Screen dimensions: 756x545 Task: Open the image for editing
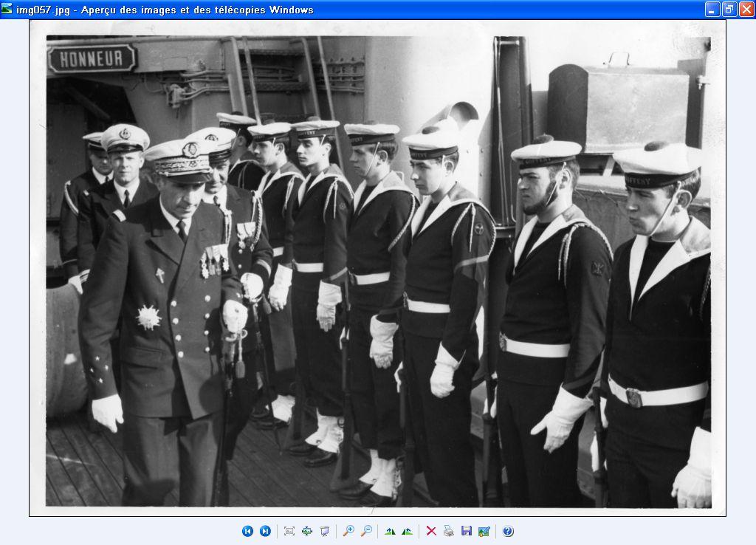click(x=484, y=531)
